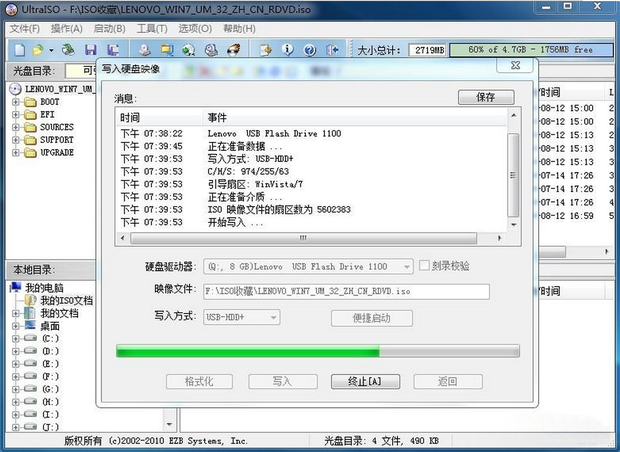The height and width of the screenshot is (452, 620).
Task: Click the 终止[A] abort button
Action: 365,382
